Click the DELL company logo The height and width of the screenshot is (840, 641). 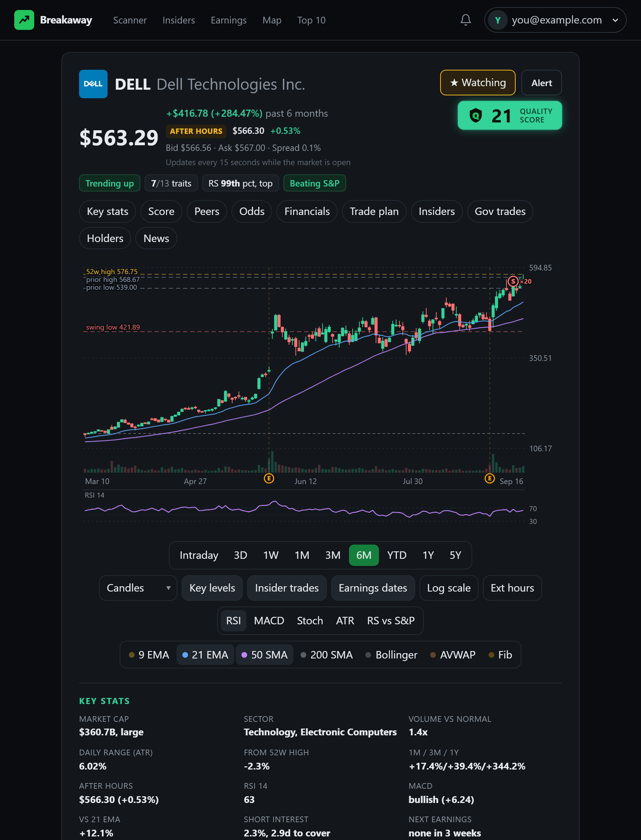[x=93, y=84]
